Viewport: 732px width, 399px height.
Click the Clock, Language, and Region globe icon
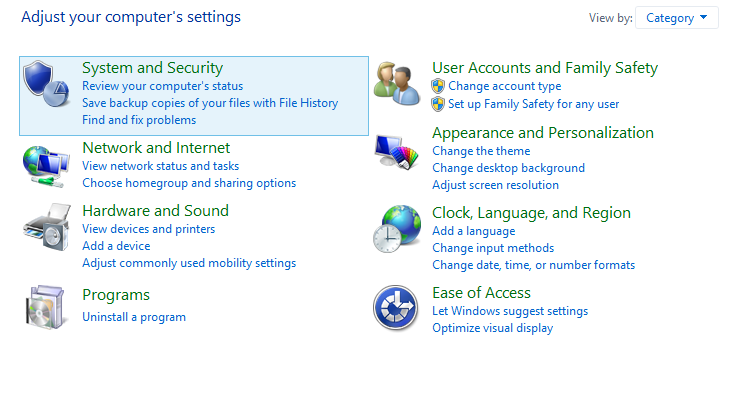pyautogui.click(x=397, y=229)
